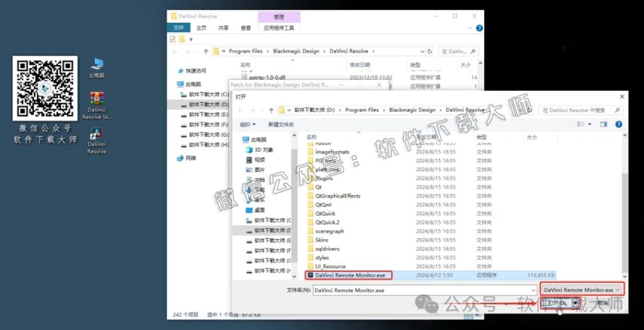Click view layout icon in Open dialog
This screenshot has width=644, height=330.
[580, 124]
